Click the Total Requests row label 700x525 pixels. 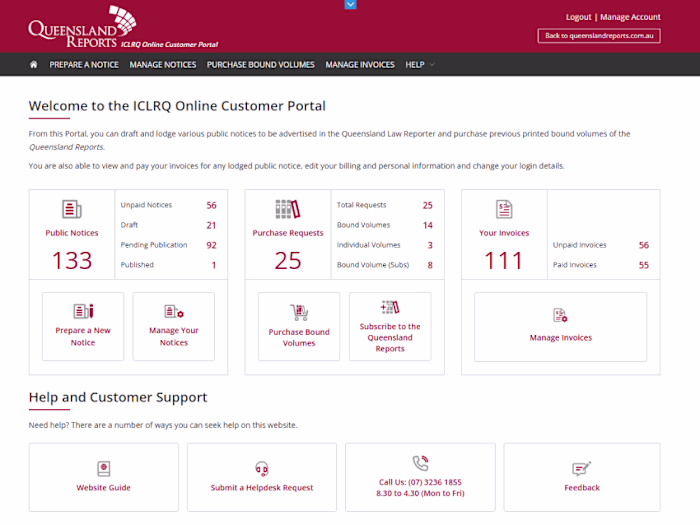(x=361, y=205)
